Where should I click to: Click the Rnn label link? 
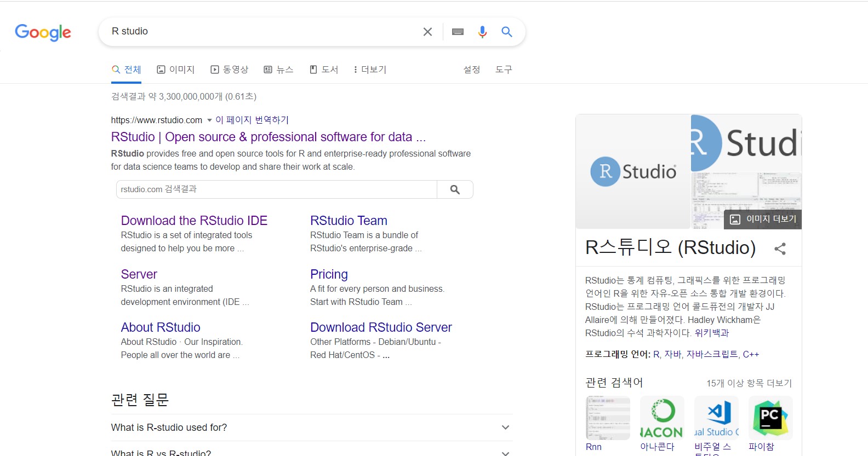pyautogui.click(x=593, y=447)
